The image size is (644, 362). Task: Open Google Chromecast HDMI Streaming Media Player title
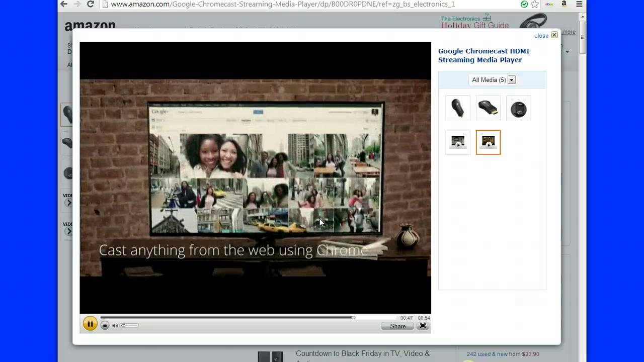point(484,55)
